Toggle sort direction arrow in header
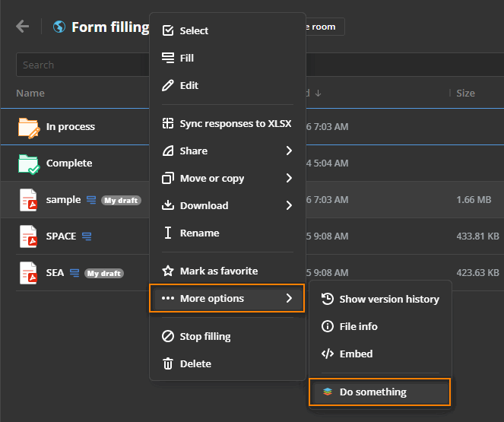The image size is (504, 422). coord(318,94)
